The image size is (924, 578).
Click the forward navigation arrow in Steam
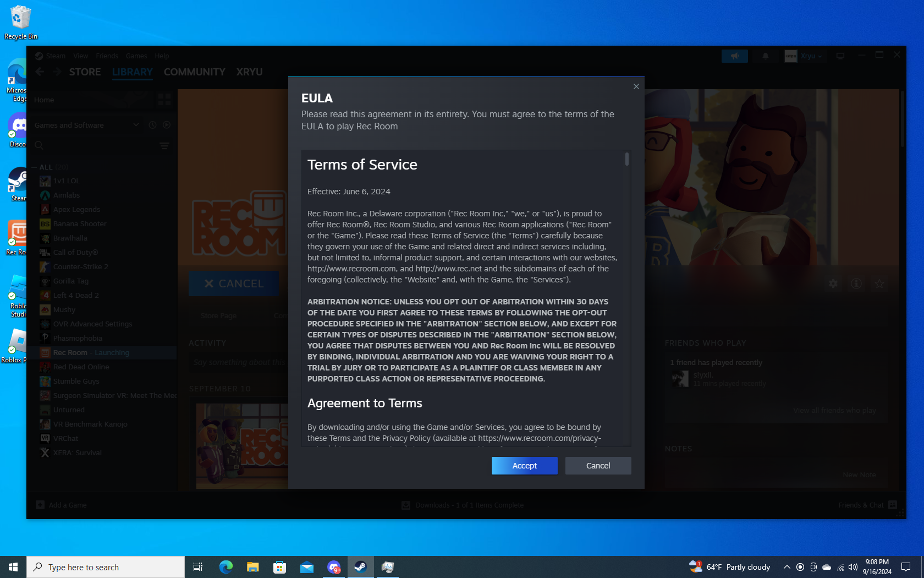point(57,72)
